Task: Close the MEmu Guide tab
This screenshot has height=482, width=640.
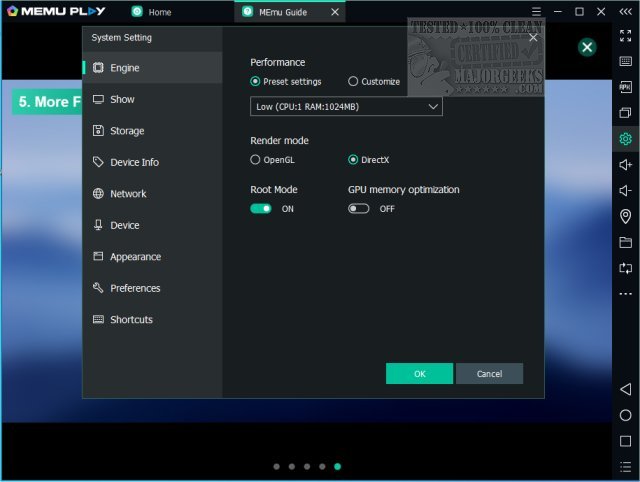Action: click(x=335, y=12)
